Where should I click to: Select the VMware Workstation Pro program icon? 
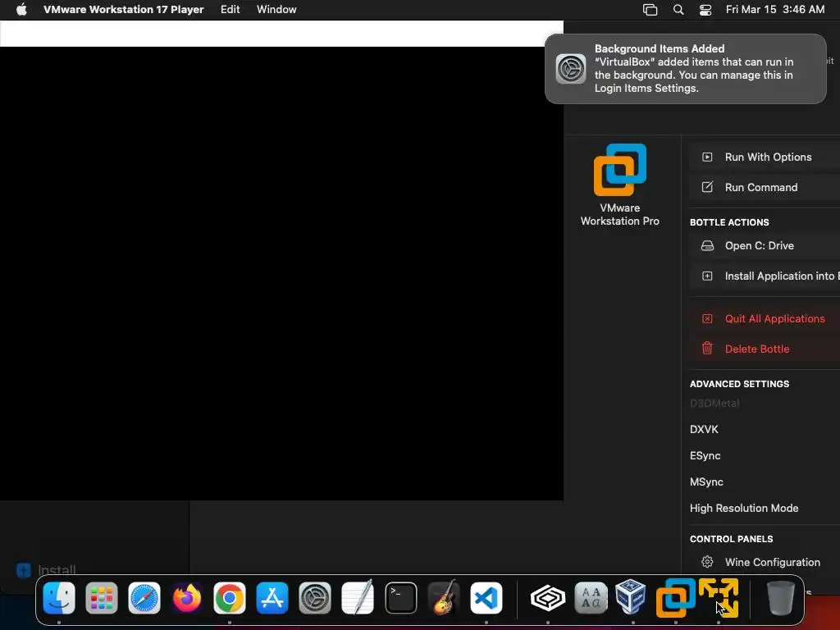point(620,169)
